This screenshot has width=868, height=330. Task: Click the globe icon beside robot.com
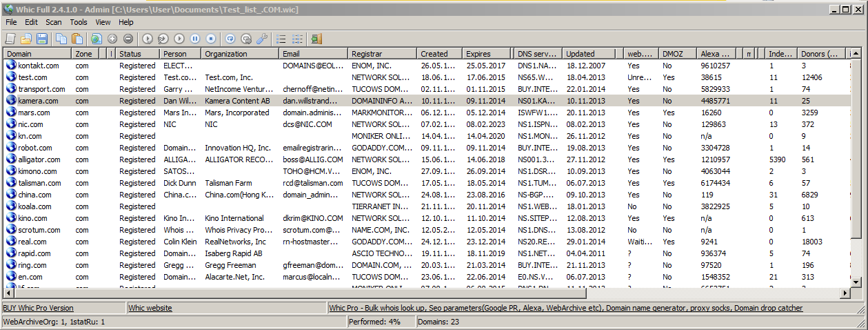coord(10,148)
